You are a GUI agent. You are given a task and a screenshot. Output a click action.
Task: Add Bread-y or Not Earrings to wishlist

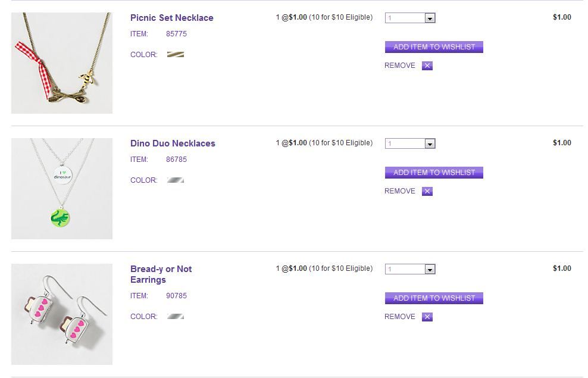(434, 298)
